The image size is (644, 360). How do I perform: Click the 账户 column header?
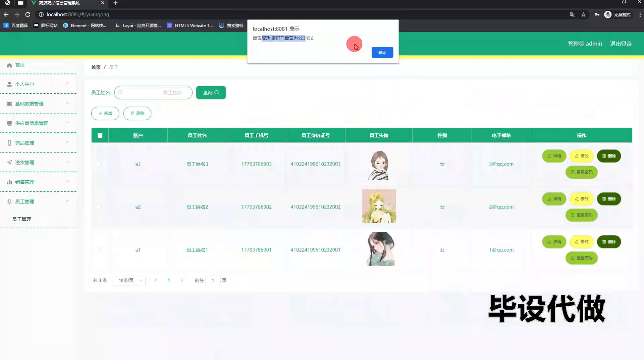tap(138, 135)
